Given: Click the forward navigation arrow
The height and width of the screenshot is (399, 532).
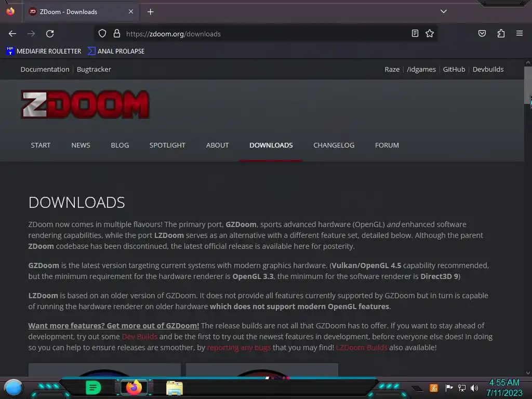Looking at the screenshot, I should [31, 34].
